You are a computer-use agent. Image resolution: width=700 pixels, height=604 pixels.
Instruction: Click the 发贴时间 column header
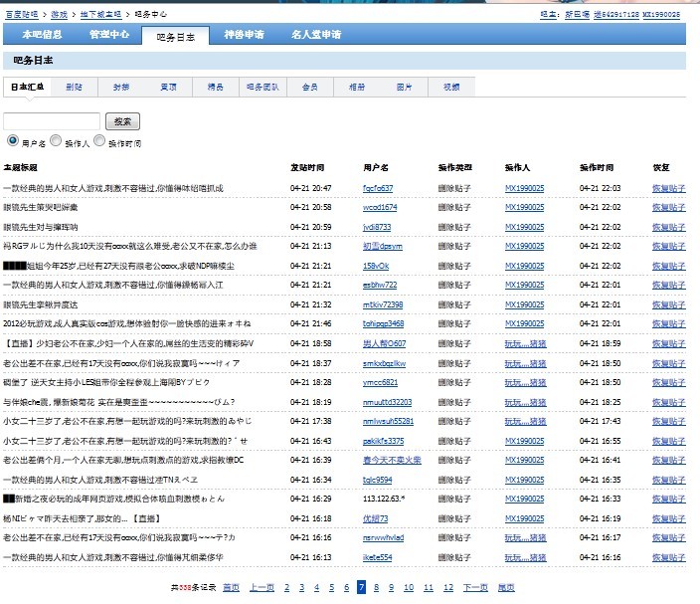[x=307, y=167]
